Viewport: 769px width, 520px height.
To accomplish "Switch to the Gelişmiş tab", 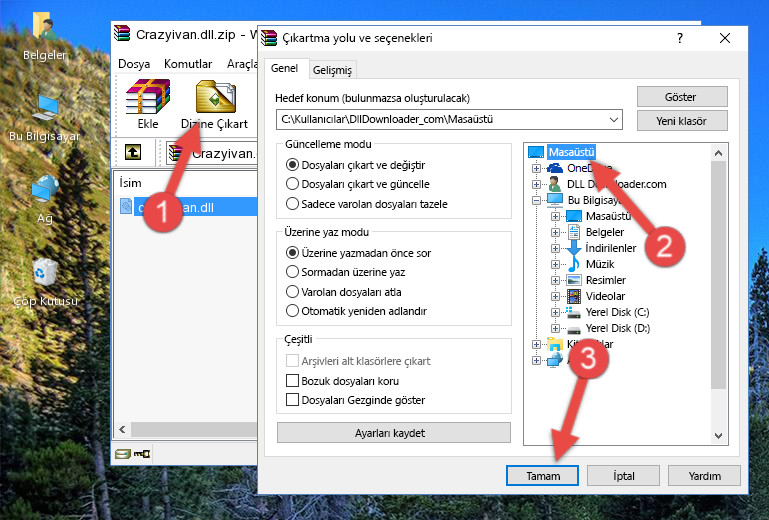I will [x=332, y=70].
